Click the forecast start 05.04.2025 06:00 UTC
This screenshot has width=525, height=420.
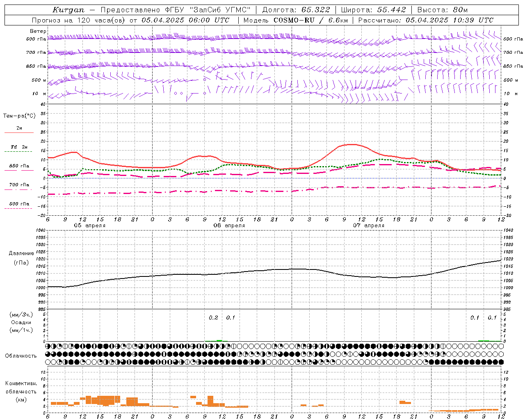coord(185,20)
